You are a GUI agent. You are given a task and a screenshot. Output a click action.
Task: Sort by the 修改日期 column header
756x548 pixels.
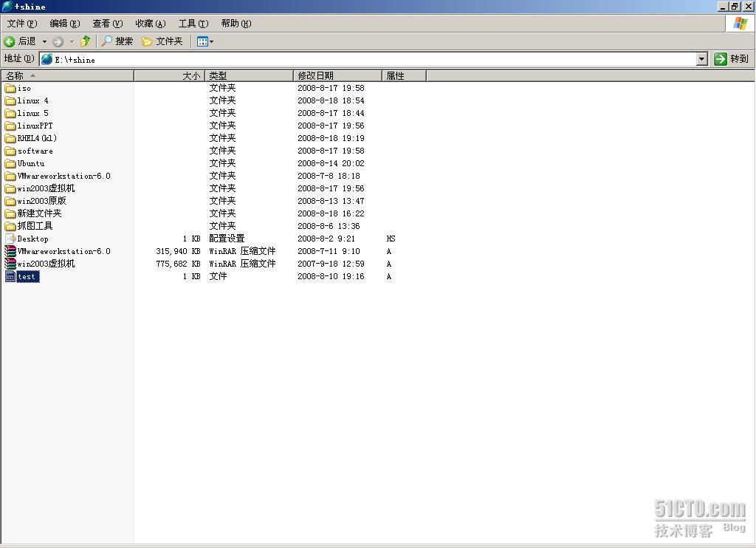[x=337, y=76]
